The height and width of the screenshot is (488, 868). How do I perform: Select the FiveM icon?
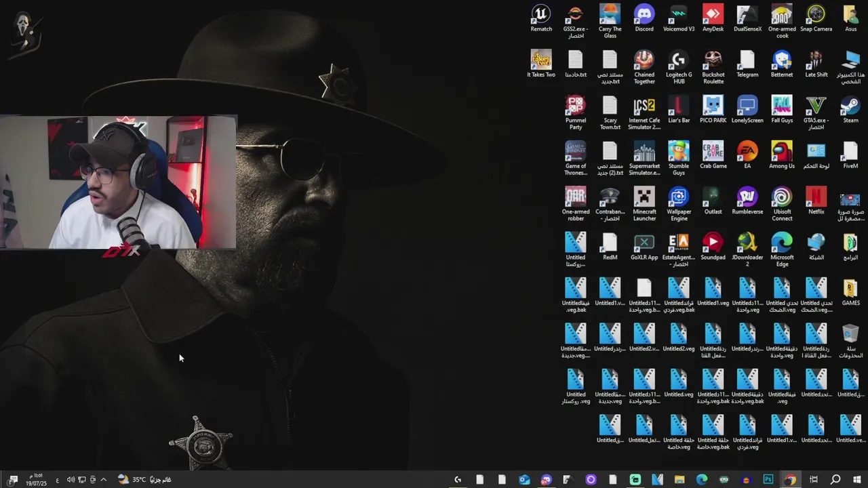click(850, 155)
